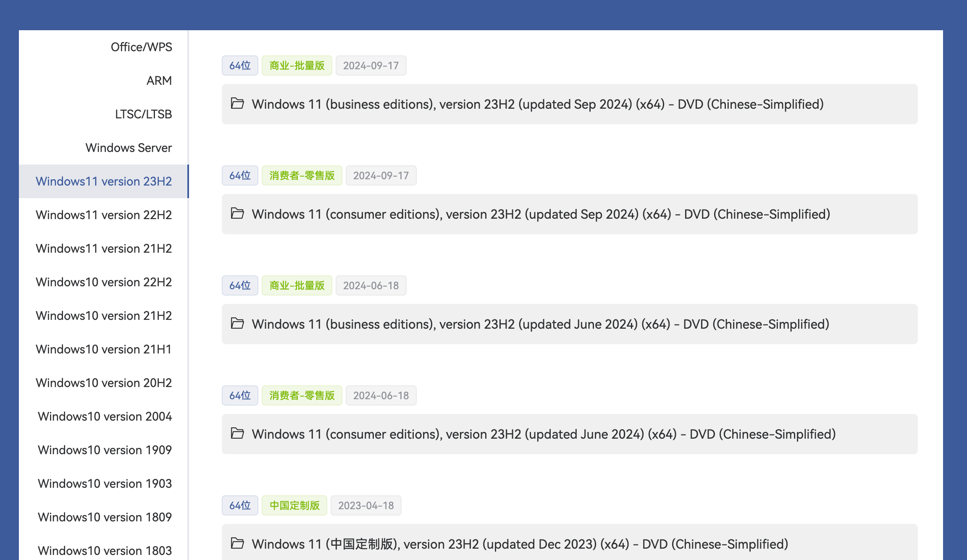Screen dimensions: 967x560
Task: Open Office/WPS category in sidebar
Action: tap(141, 47)
